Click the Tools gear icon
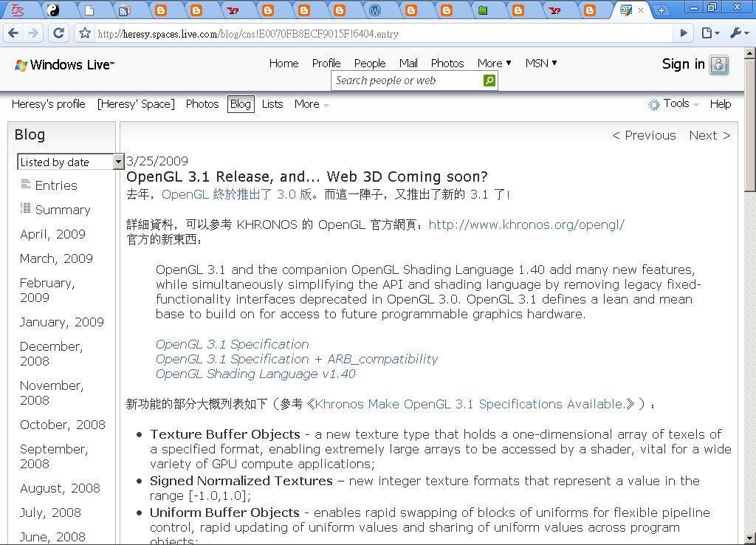The width and height of the screenshot is (756, 545). click(x=654, y=104)
